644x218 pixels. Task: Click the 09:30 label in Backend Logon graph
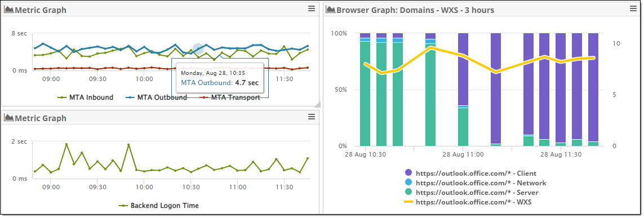[97, 187]
